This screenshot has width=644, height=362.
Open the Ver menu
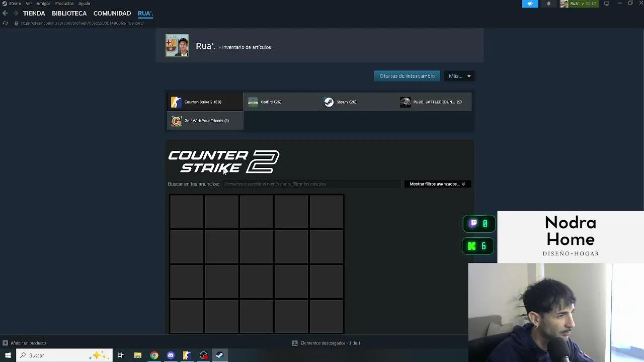click(29, 4)
